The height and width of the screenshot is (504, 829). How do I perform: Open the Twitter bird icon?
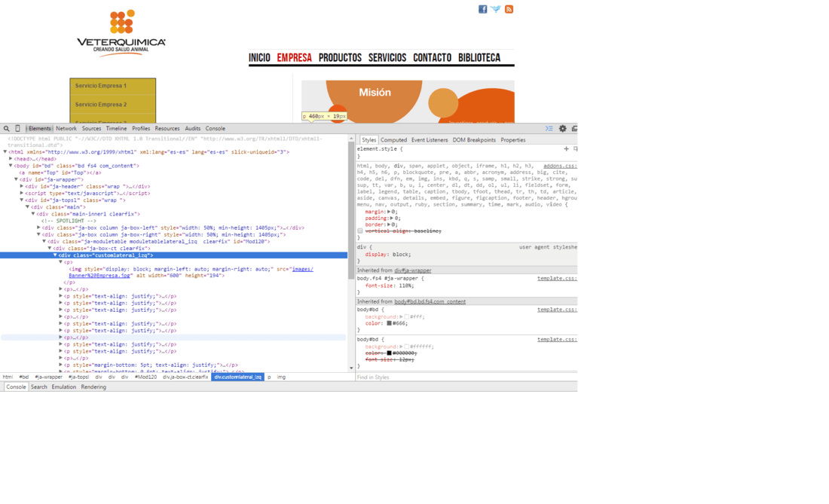point(495,9)
